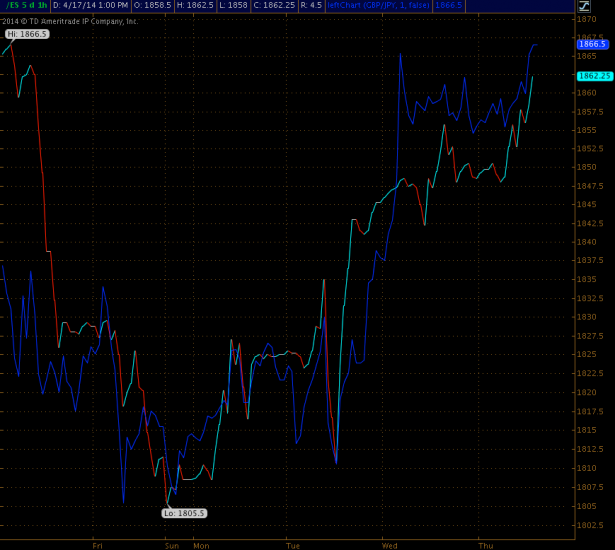The width and height of the screenshot is (615, 550).
Task: Click the Wed label on time axis
Action: pyautogui.click(x=389, y=546)
